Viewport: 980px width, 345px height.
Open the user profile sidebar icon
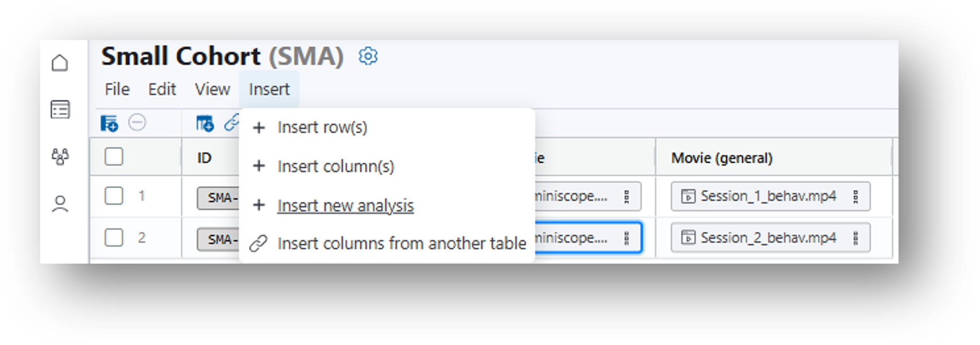pos(60,204)
